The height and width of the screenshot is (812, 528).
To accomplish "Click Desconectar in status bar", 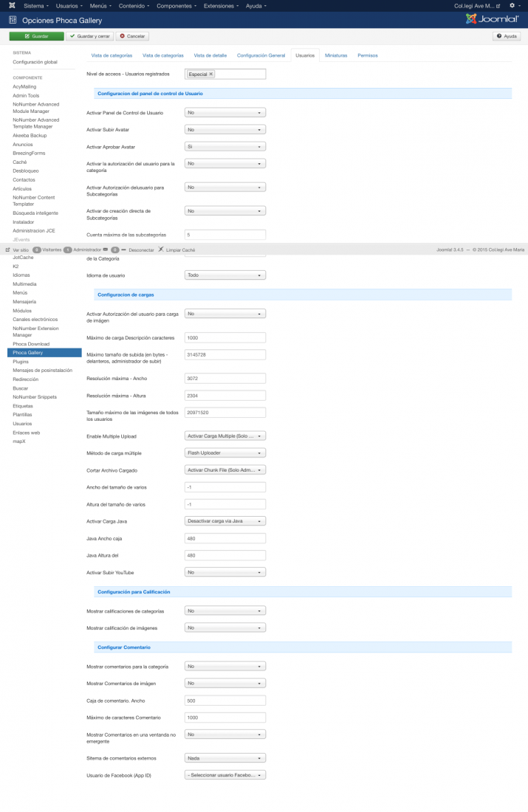I will (138, 250).
